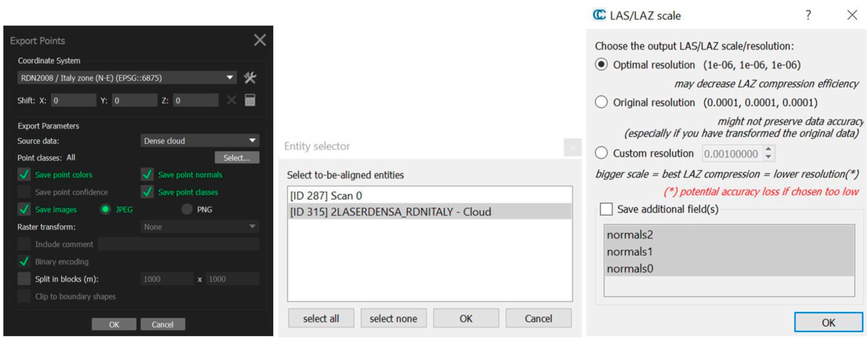Viewport: 868px width, 341px height.
Task: Select Original resolution radio button
Action: (601, 102)
